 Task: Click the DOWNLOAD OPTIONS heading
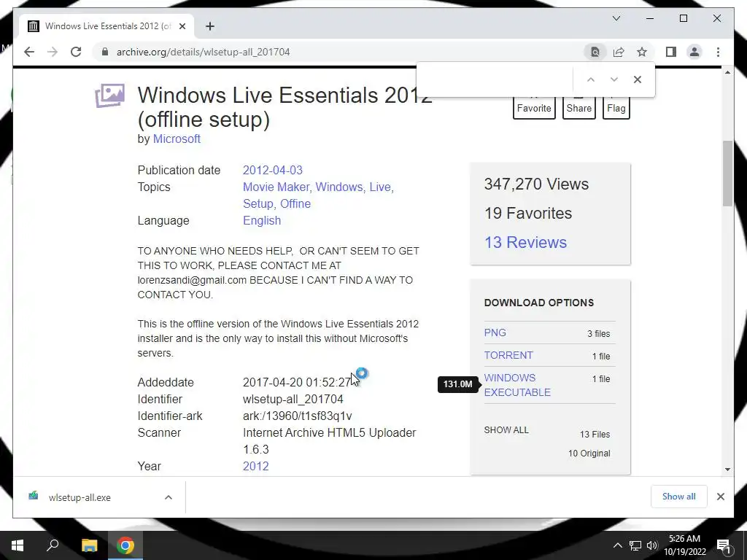pyautogui.click(x=539, y=303)
